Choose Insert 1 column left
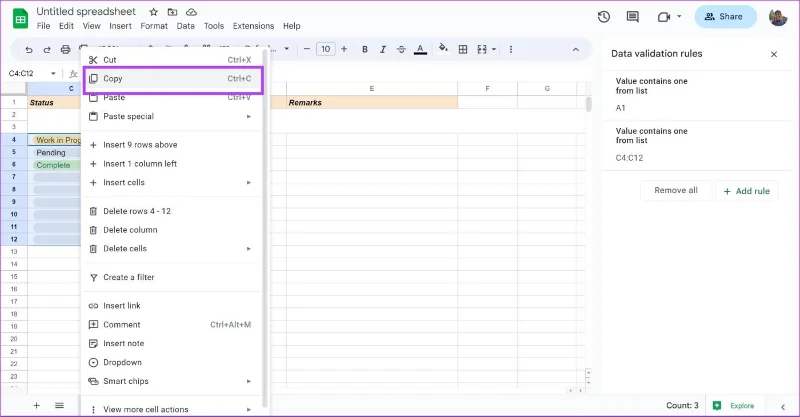This screenshot has height=417, width=800. [171, 164]
